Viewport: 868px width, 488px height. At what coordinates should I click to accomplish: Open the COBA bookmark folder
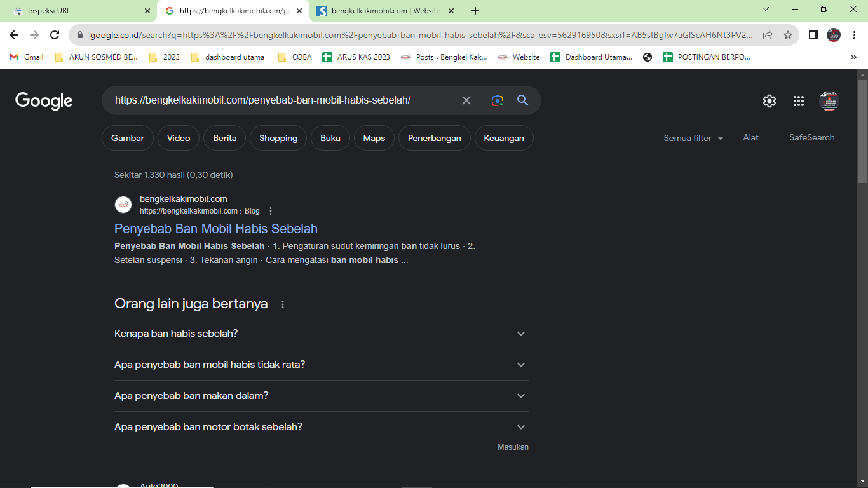(x=295, y=57)
